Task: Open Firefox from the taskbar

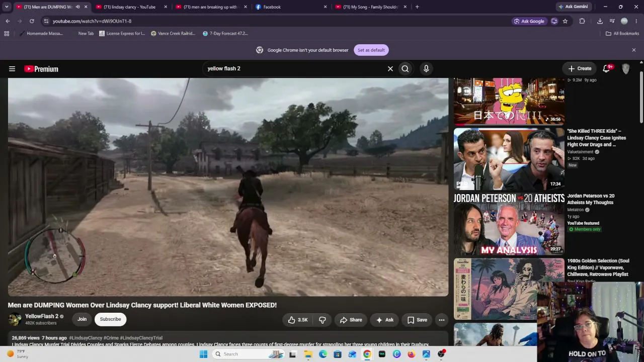Action: point(411,354)
